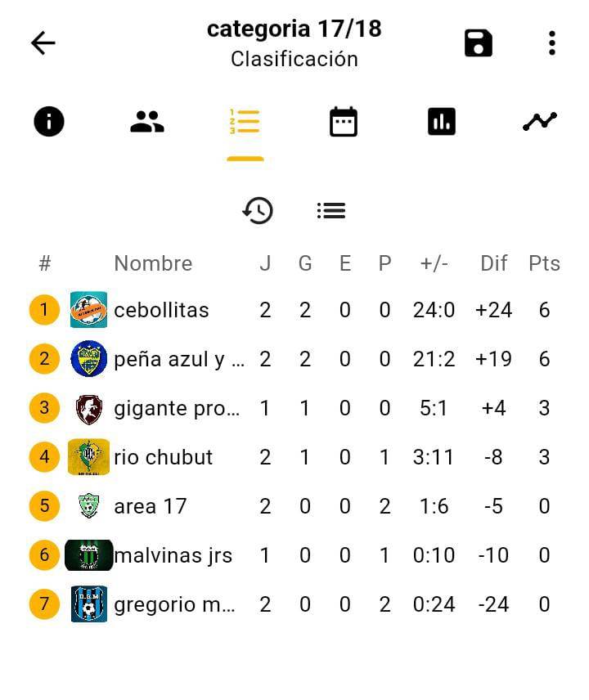Viewport: 589px width, 700px height.
Task: Save the tournament with the floppy disk icon
Action: pyautogui.click(x=479, y=43)
